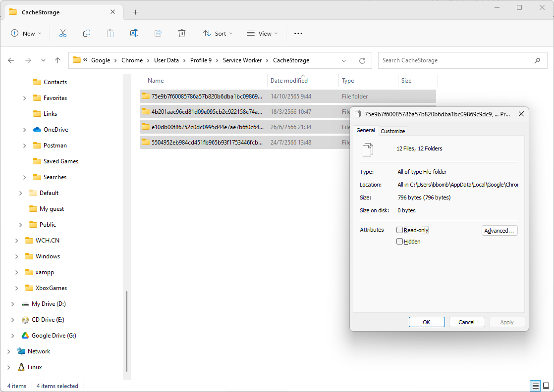Click the Copy icon in toolbar
Viewport: 554px width, 392px height.
pyautogui.click(x=87, y=33)
